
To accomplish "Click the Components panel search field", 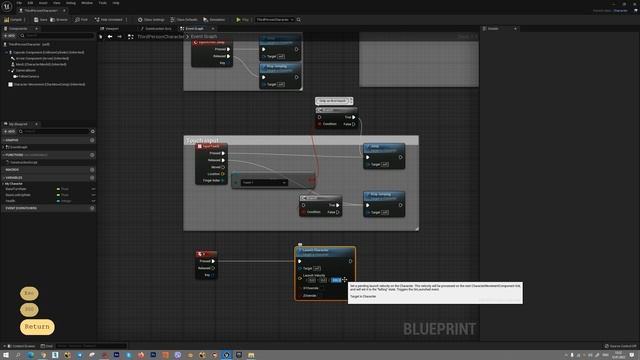I will [57, 36].
